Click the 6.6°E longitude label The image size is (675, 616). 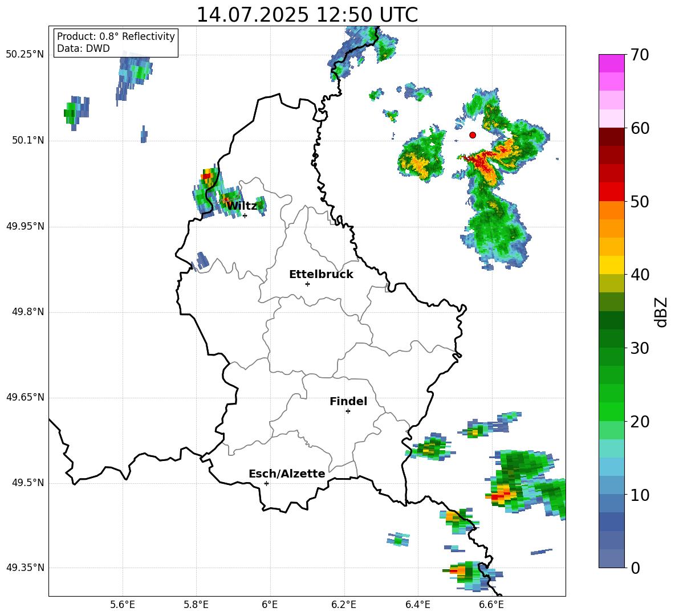(491, 605)
